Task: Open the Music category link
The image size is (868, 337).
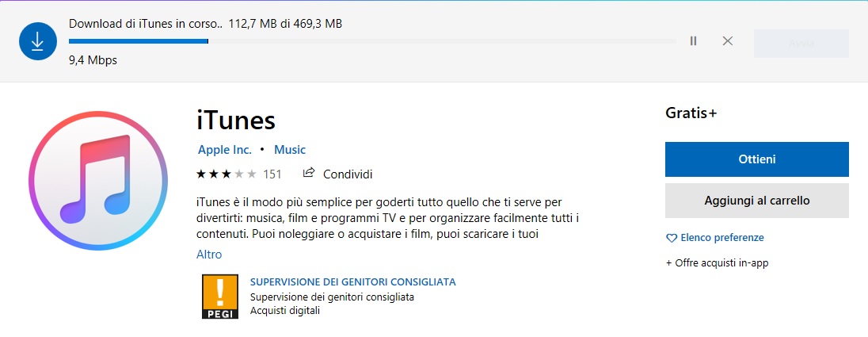Action: (x=290, y=150)
